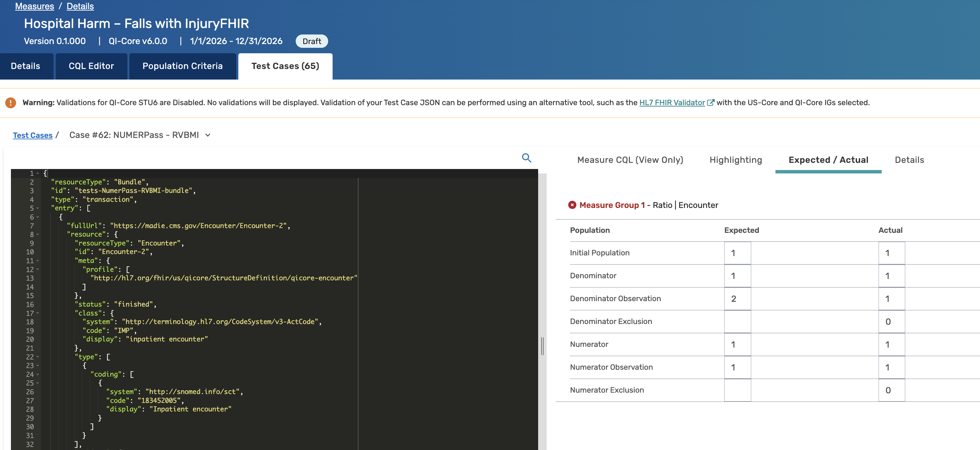980x450 pixels.
Task: Collapse the type array fold on line 22
Action: pos(38,357)
